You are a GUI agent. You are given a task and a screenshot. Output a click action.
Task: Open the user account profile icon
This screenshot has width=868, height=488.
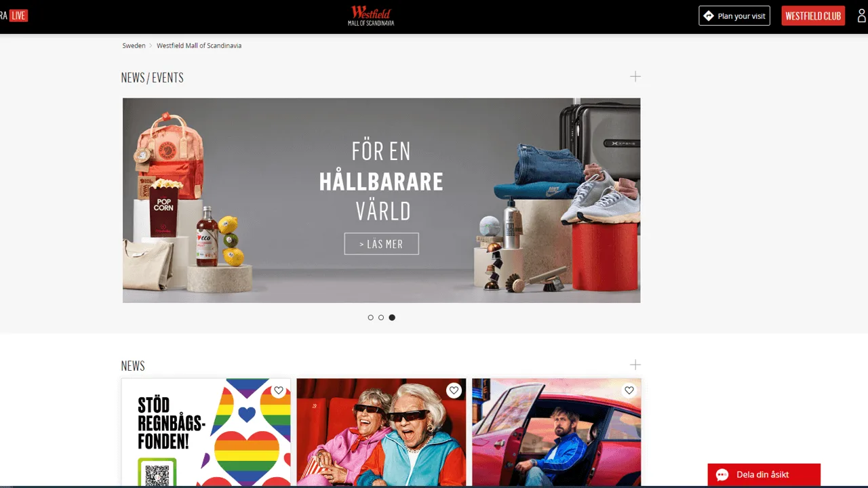pyautogui.click(x=862, y=16)
